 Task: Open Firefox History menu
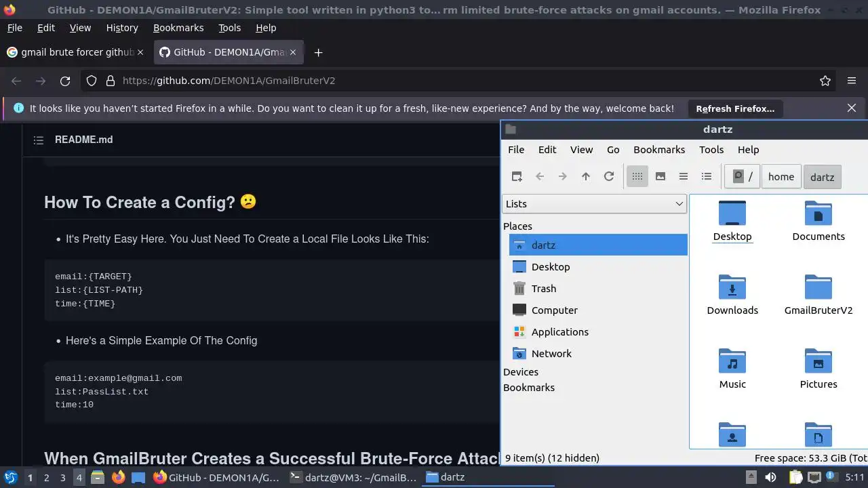[x=122, y=28]
